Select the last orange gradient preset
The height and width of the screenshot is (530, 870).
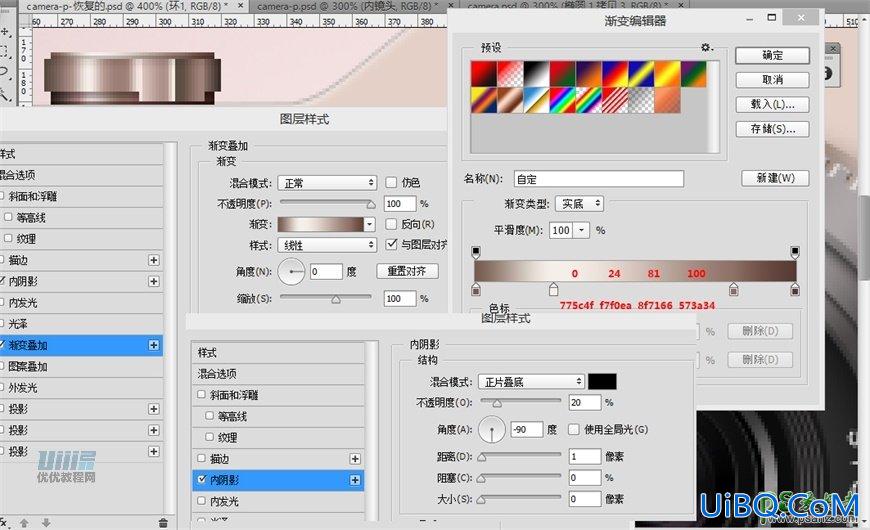point(667,100)
